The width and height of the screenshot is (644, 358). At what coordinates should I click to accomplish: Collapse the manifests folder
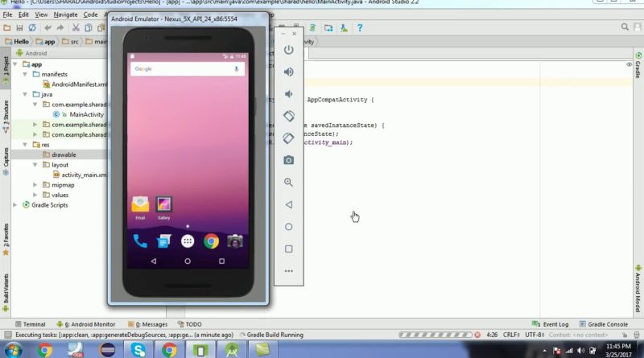(25, 74)
